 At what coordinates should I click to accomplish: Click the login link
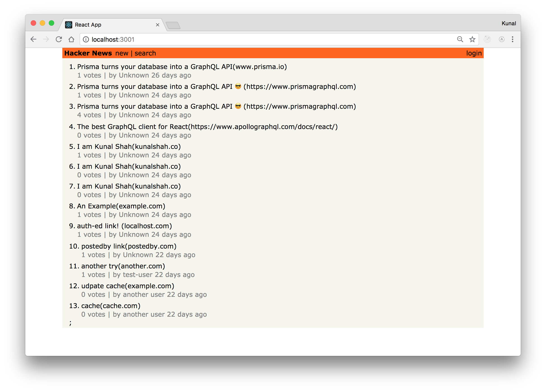coord(474,53)
